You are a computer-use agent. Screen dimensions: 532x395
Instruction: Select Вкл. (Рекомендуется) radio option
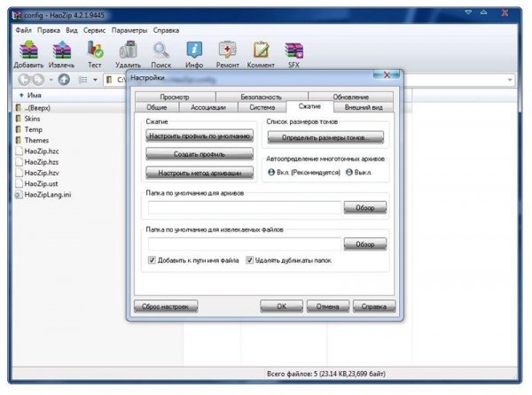(x=271, y=172)
